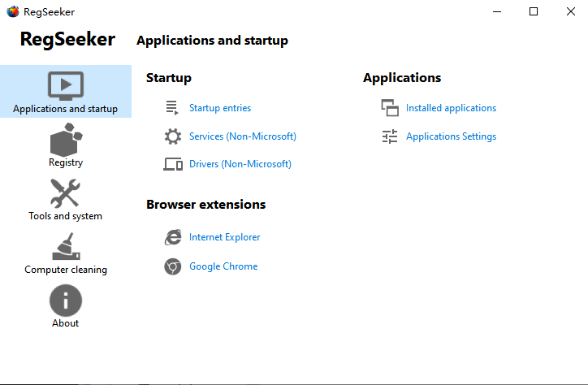Click the Internet Explorer logo icon
The height and width of the screenshot is (385, 588).
(x=172, y=237)
